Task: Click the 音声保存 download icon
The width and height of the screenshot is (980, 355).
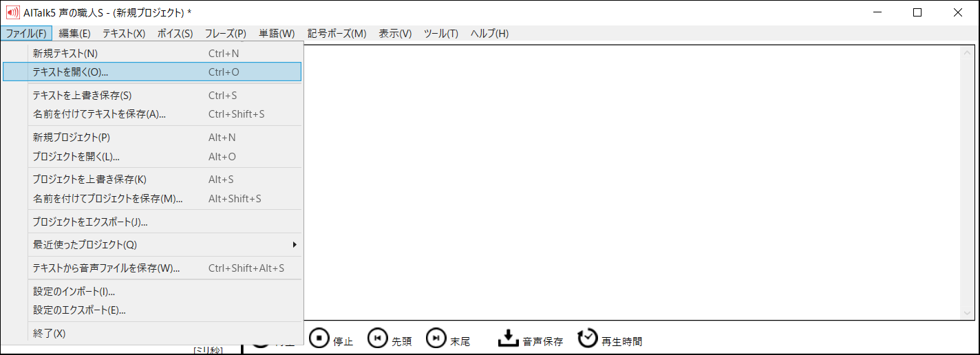Action: click(x=507, y=338)
